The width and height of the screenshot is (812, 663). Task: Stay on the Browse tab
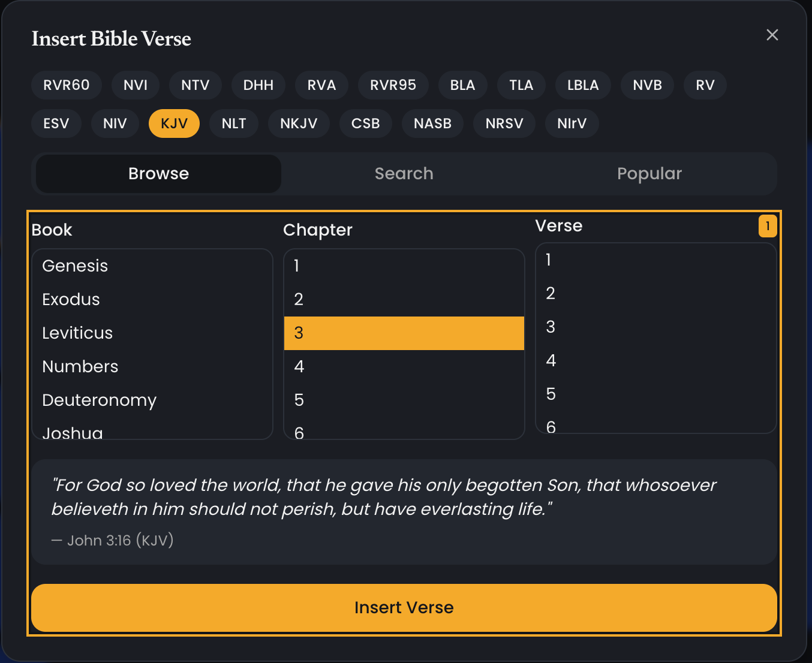click(158, 173)
